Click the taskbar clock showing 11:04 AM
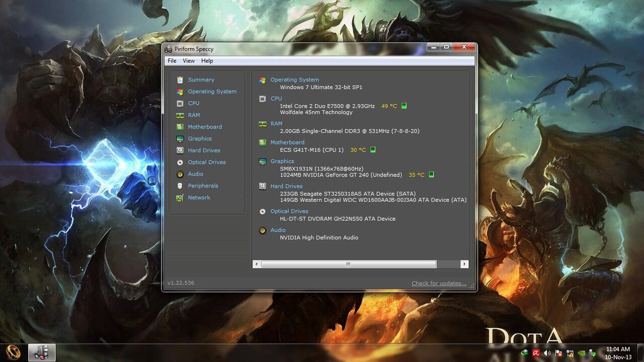This screenshot has width=644, height=362. pyautogui.click(x=618, y=353)
